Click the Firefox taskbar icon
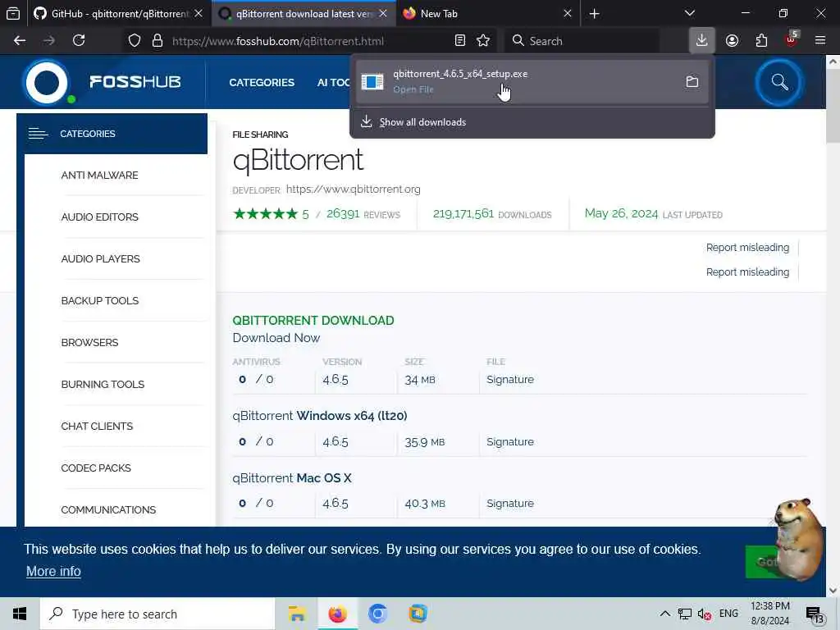 coord(337,614)
